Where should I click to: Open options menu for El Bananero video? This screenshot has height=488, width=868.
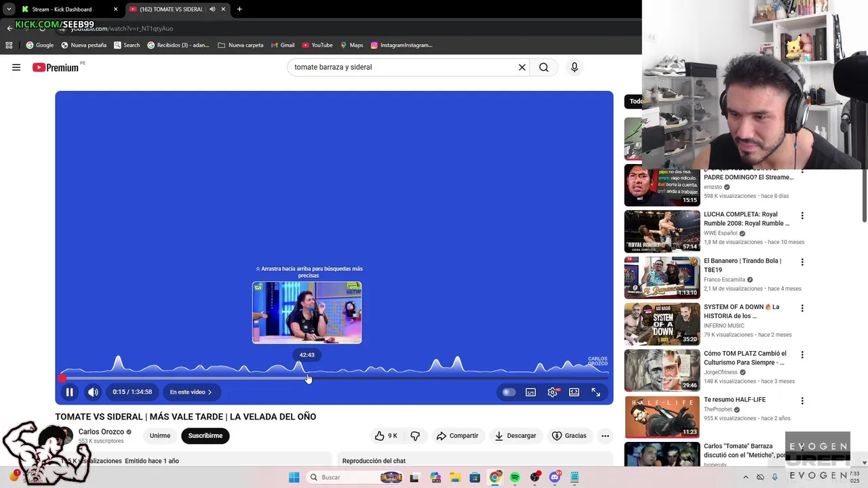coord(802,262)
